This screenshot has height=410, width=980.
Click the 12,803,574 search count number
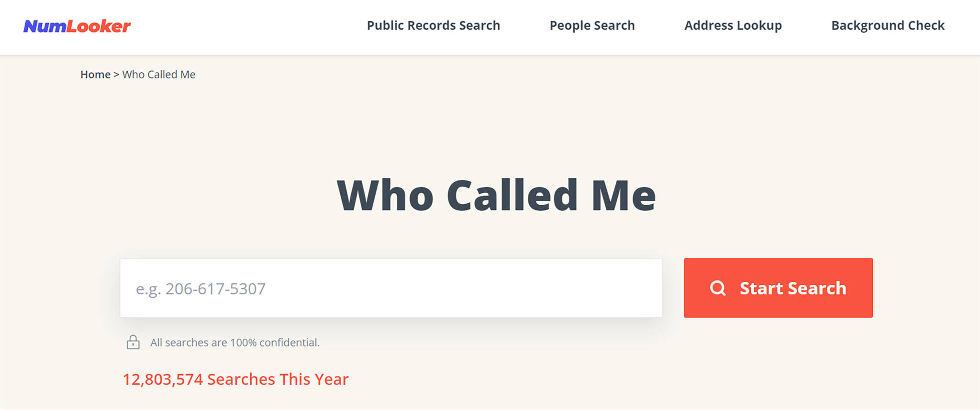(163, 379)
